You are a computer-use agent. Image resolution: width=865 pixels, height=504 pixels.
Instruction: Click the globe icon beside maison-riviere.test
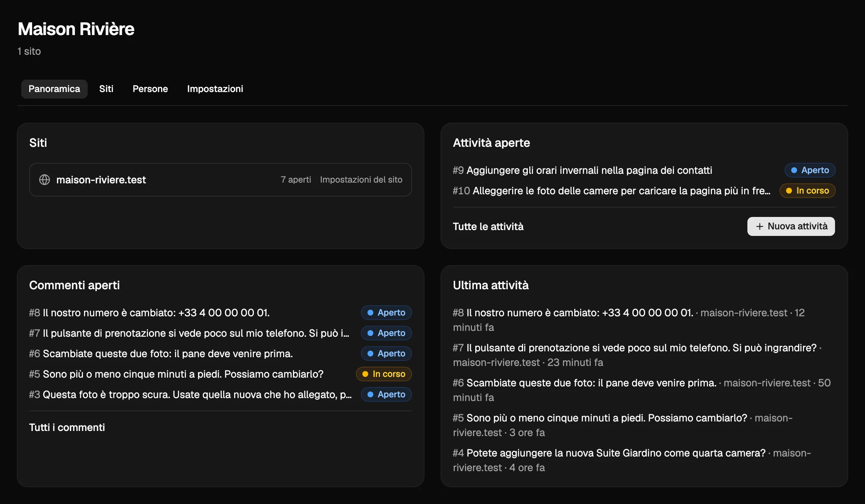click(45, 180)
